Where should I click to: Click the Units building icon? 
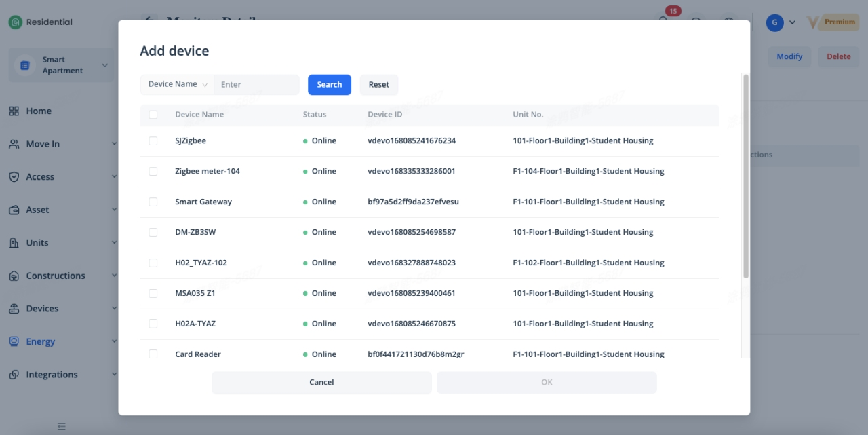[14, 243]
